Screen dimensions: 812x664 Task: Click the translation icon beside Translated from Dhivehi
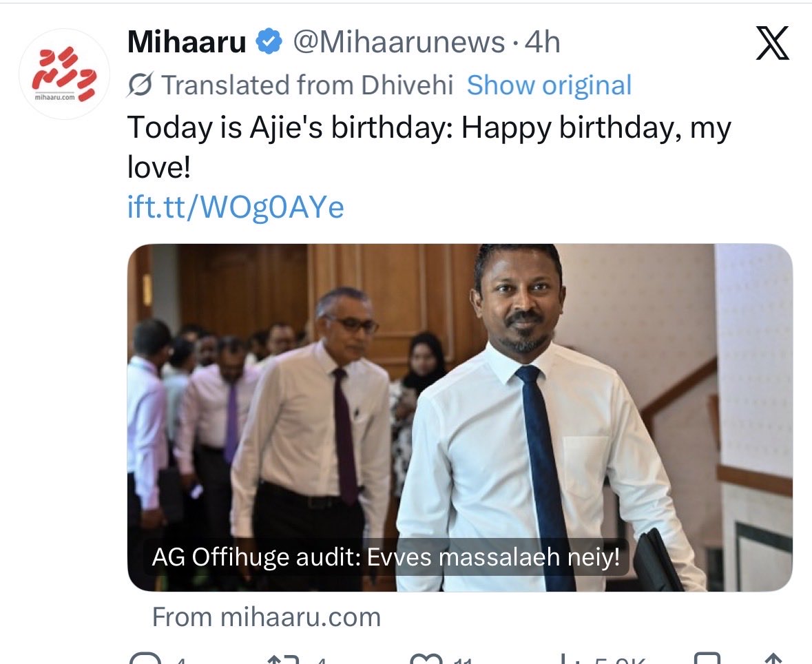click(x=140, y=85)
